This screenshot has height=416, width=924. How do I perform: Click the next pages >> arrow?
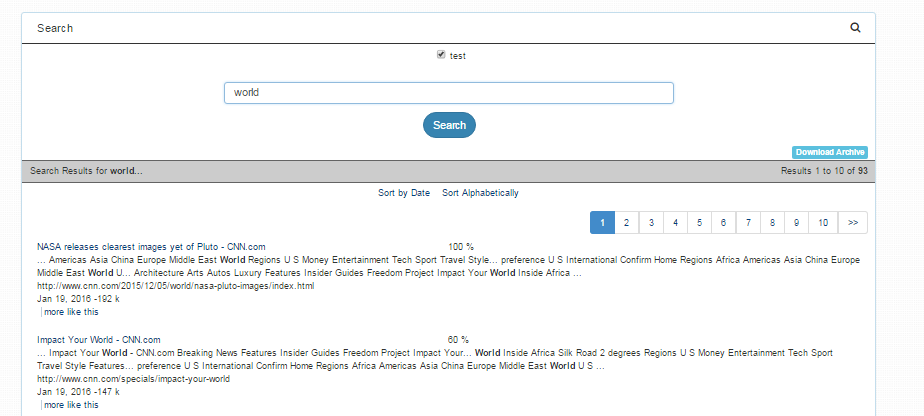852,222
